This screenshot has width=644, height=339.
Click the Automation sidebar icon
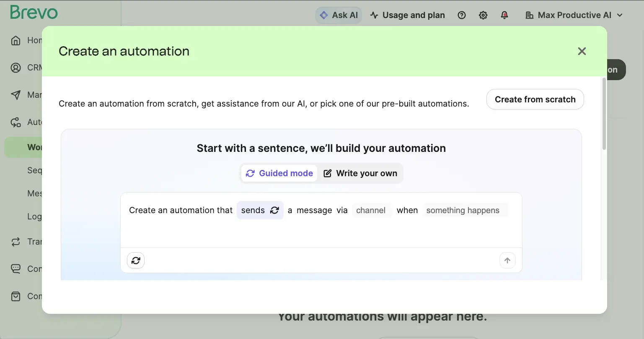(16, 122)
